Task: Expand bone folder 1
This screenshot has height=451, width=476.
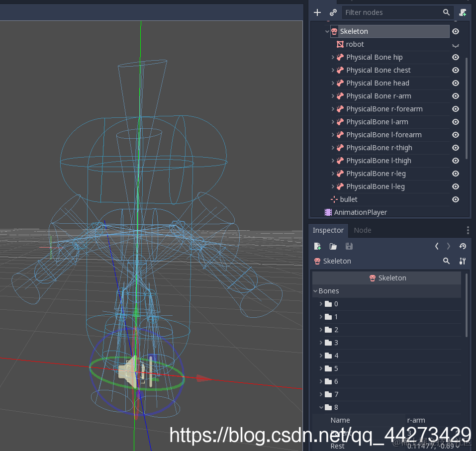Action: coord(321,317)
